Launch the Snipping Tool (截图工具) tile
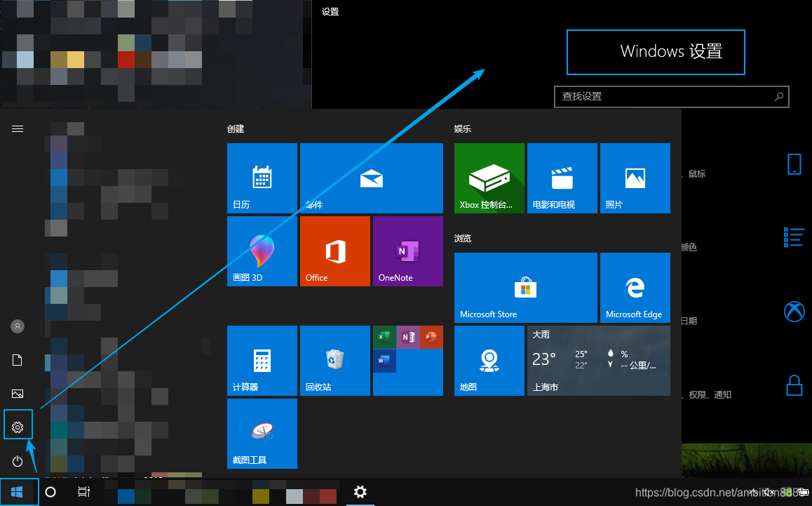812x506 pixels. pyautogui.click(x=262, y=434)
